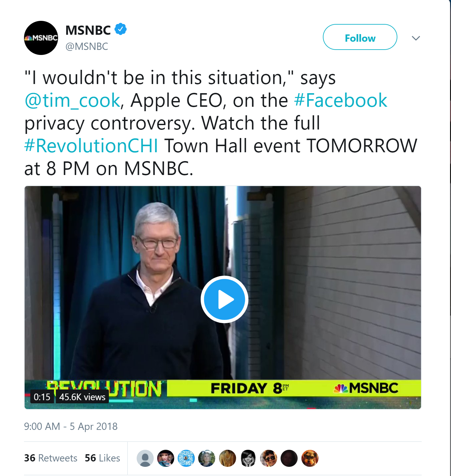
Task: Click the blue verified badge
Action: click(x=120, y=29)
